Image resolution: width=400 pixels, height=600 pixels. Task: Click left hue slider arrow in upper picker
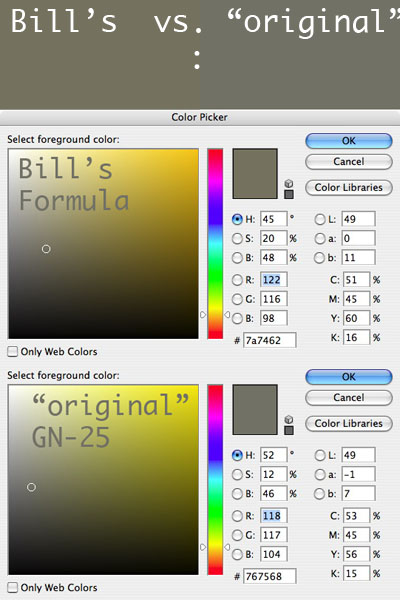click(203, 315)
